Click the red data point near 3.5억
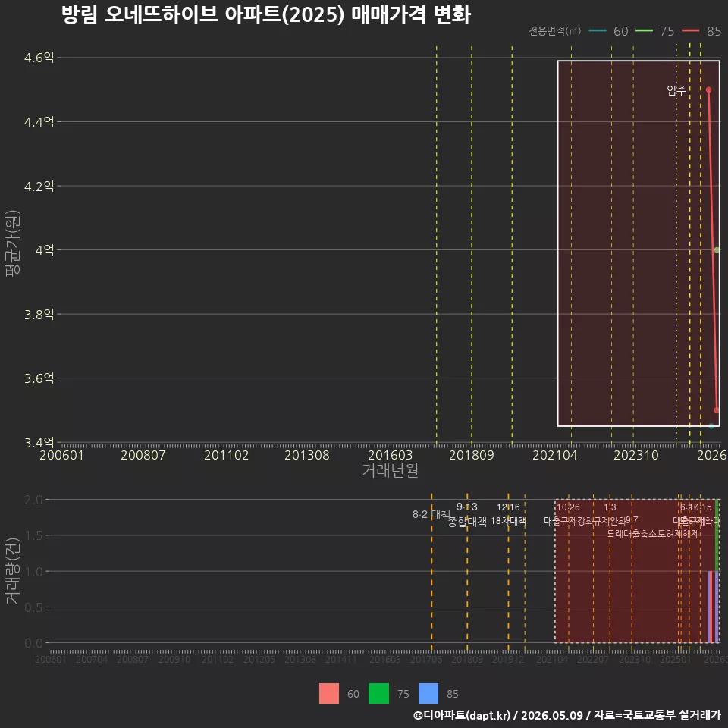Viewport: 728px width, 728px height. [x=717, y=410]
